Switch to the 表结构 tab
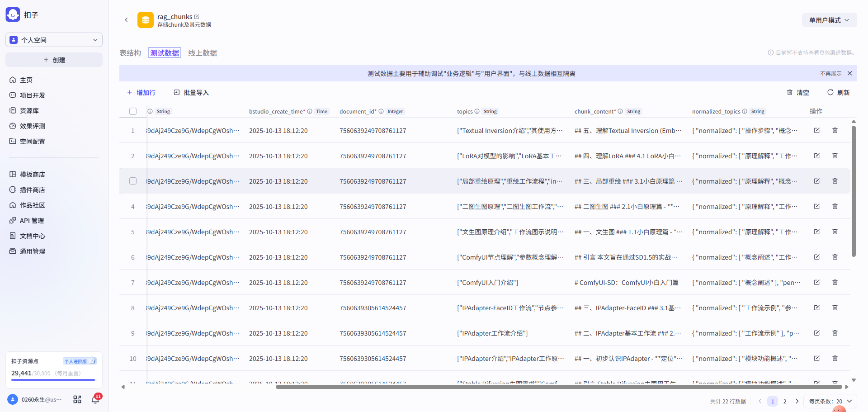Image resolution: width=868 pixels, height=412 pixels. pos(130,53)
